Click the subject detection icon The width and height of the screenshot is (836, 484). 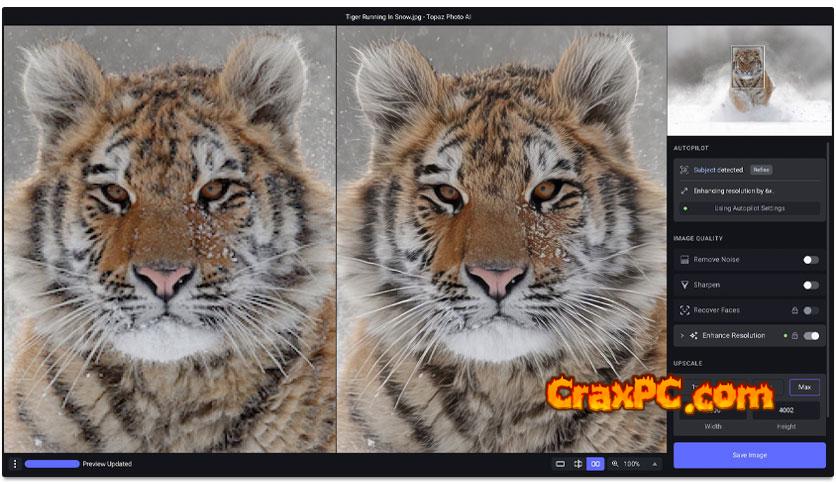point(684,170)
